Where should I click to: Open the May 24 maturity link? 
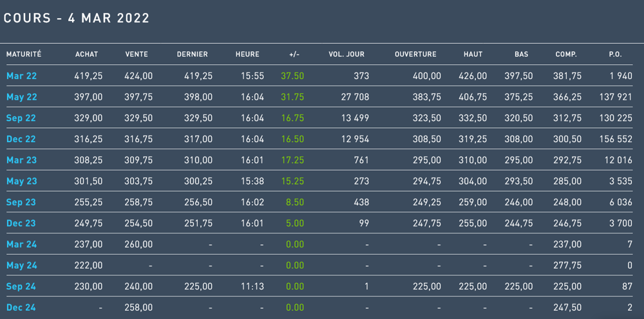pos(21,265)
